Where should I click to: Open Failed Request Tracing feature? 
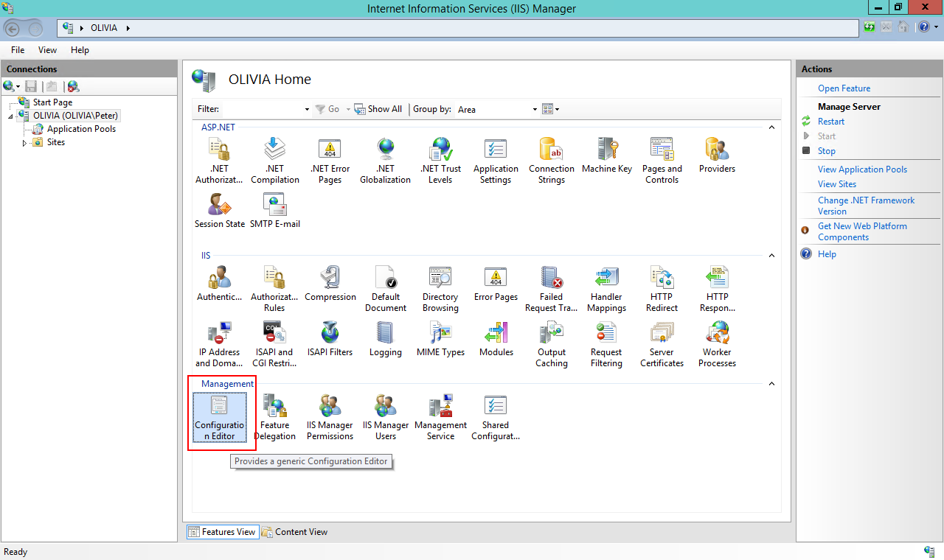(551, 289)
